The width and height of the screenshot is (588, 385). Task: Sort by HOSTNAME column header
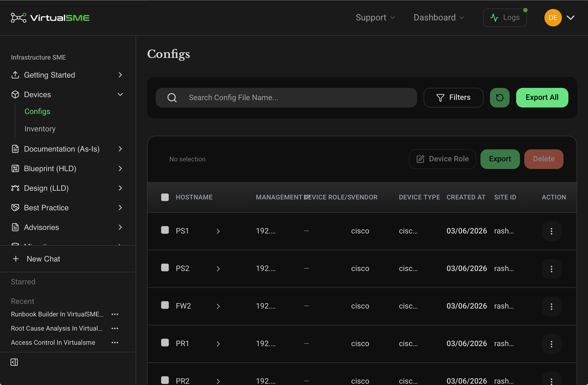[x=194, y=197]
